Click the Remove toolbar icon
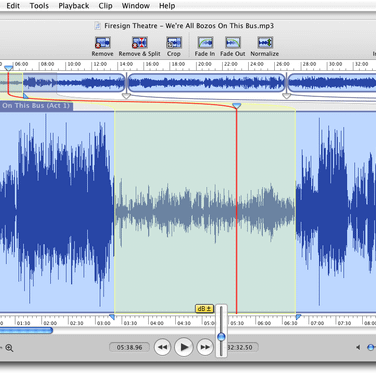 tap(102, 43)
